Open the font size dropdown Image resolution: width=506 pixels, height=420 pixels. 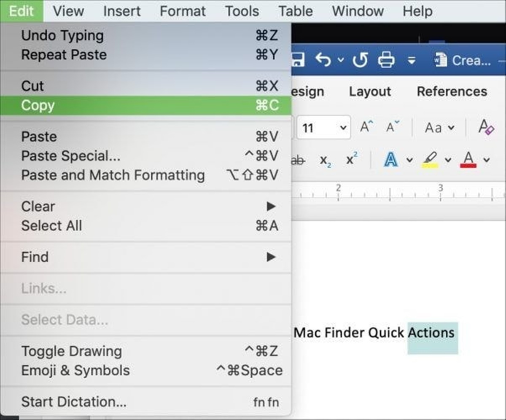point(344,127)
